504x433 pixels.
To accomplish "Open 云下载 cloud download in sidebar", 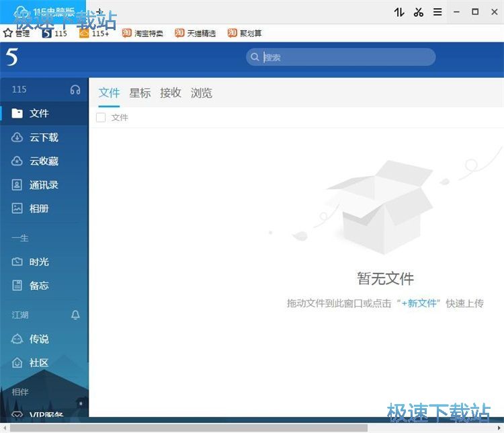I will (44, 137).
